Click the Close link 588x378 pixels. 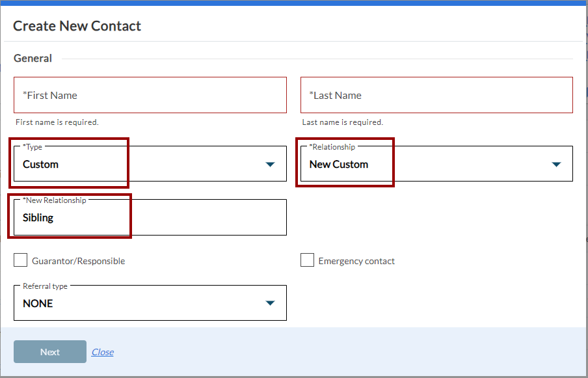click(x=102, y=352)
